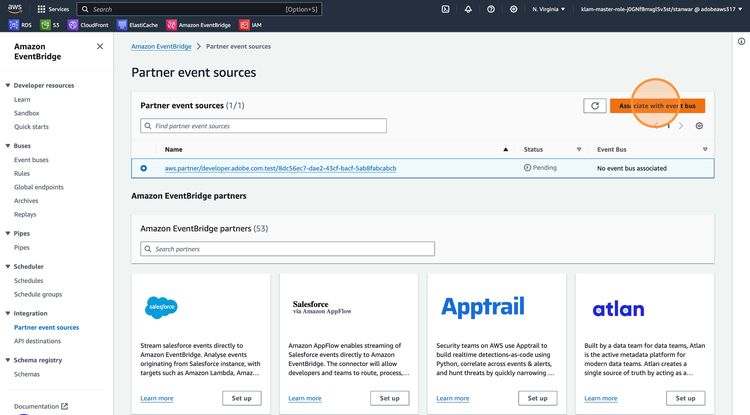Viewport: 750px width, 415px height.
Task: Collapse the Integration section in sidebar
Action: tap(8, 313)
